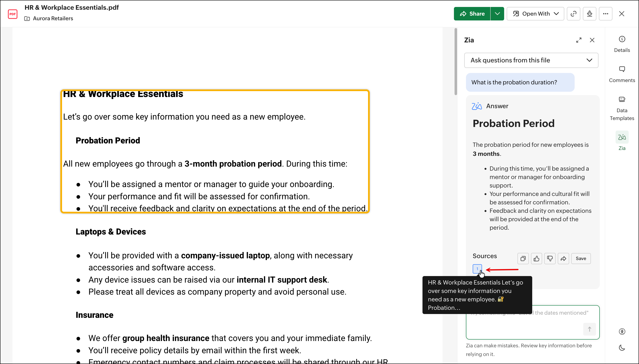Viewport: 639px width, 364px height.
Task: Expand Ask questions from this file dropdown
Action: [x=531, y=60]
